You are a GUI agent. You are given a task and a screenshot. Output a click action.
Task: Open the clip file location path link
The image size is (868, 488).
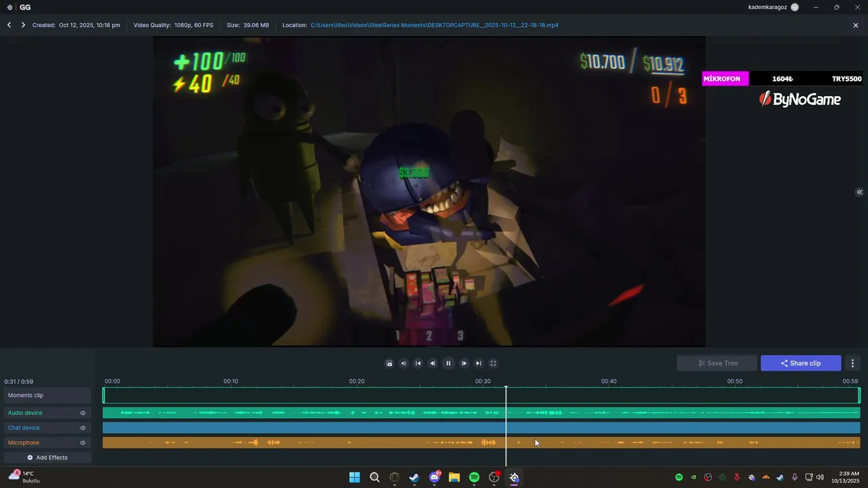(435, 25)
